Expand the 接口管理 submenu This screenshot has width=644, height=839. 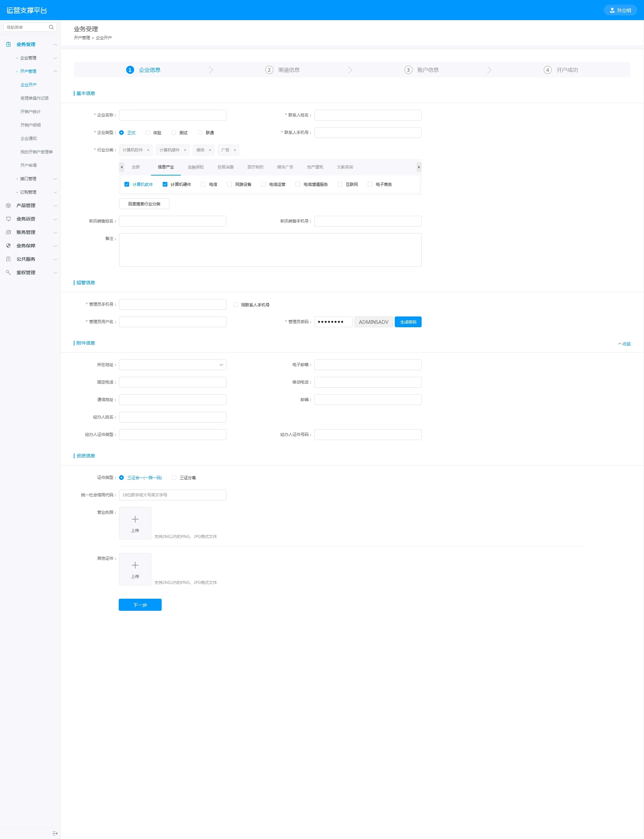[x=55, y=179]
